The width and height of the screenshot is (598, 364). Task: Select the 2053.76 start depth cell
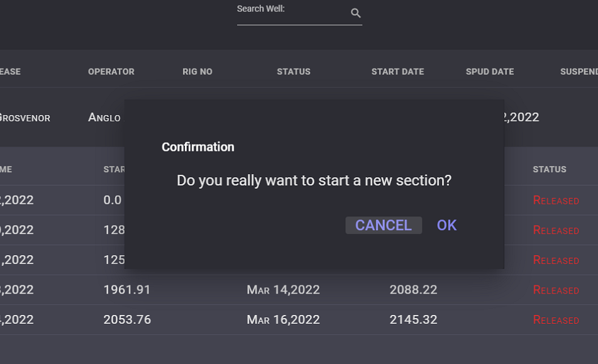[127, 319]
